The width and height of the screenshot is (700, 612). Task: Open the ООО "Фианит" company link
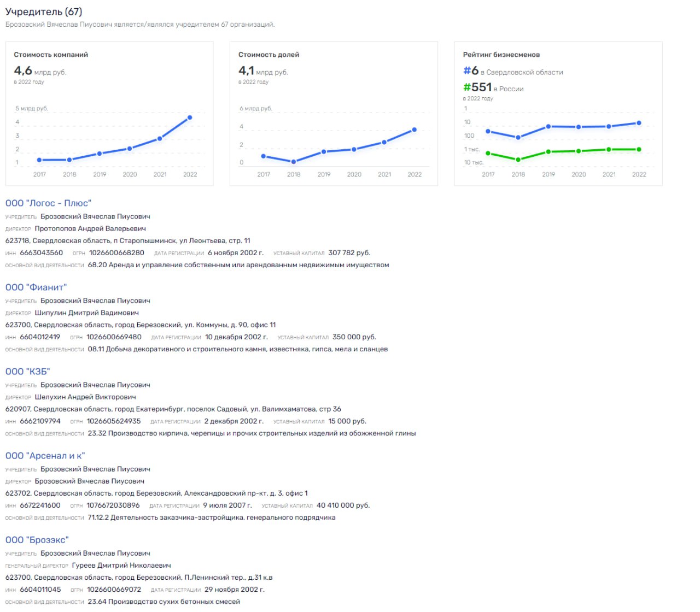36,287
